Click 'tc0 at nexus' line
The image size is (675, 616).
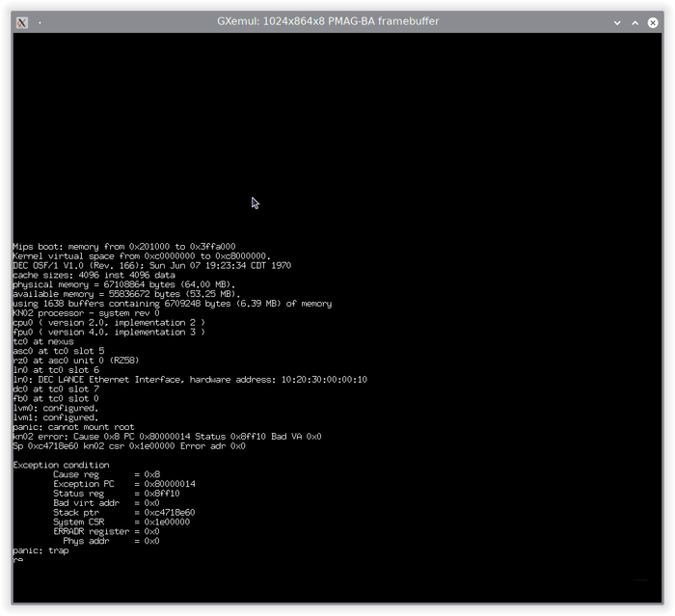(x=43, y=341)
